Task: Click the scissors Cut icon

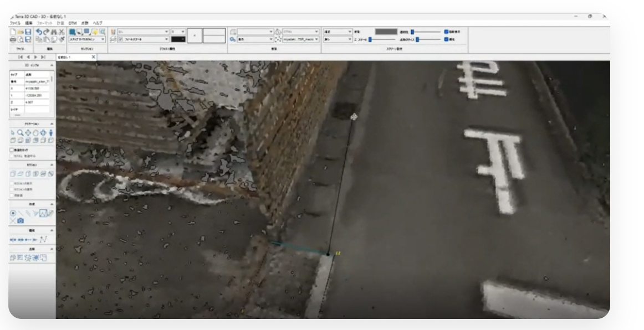Action: [62, 32]
